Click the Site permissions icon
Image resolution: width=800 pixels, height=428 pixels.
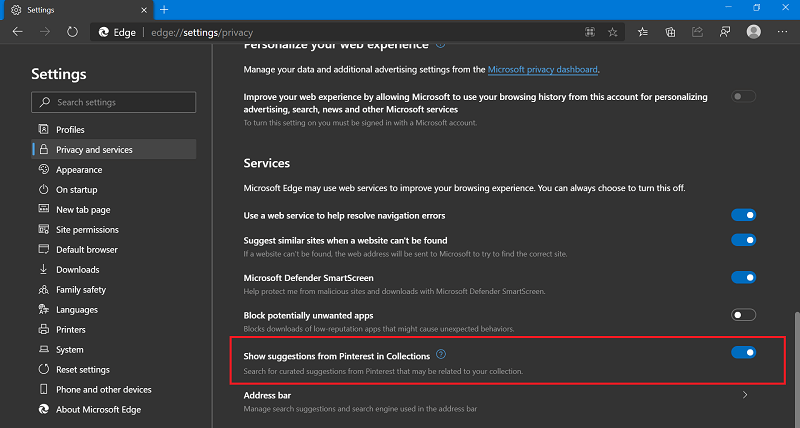point(44,229)
